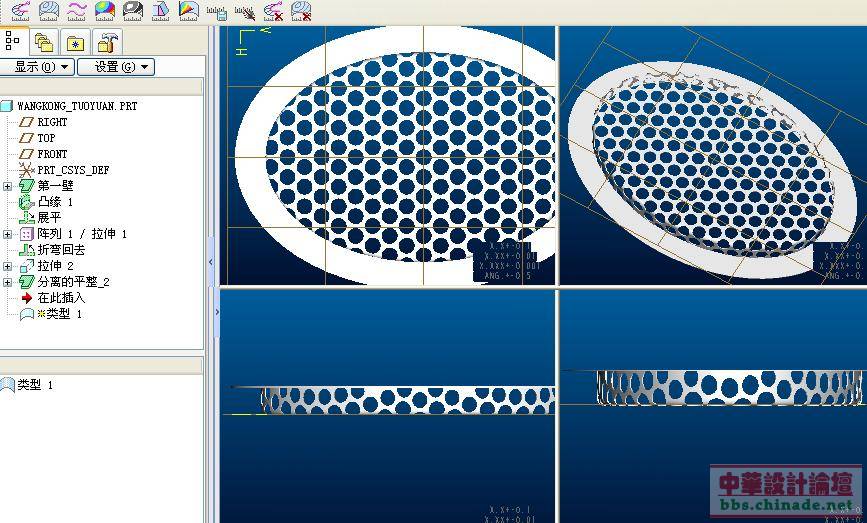The image size is (867, 523).
Task: Click the top-left perforated ellipse viewport
Action: 388,155
